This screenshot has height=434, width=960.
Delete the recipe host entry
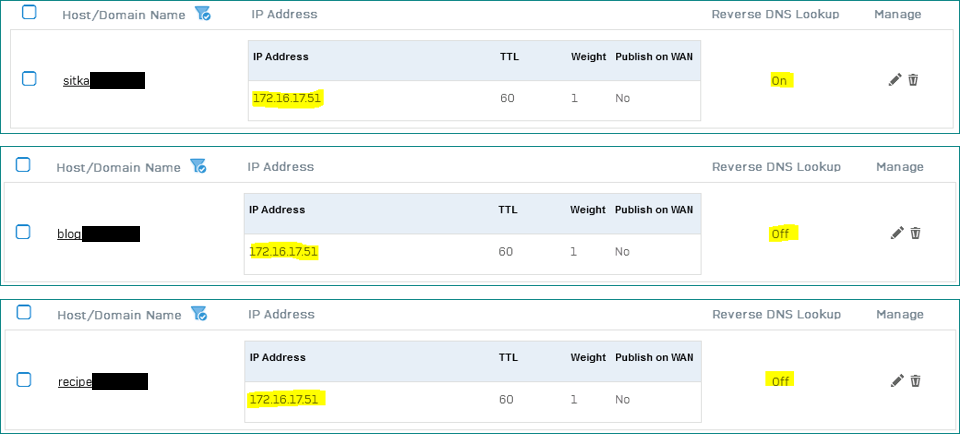tap(915, 381)
